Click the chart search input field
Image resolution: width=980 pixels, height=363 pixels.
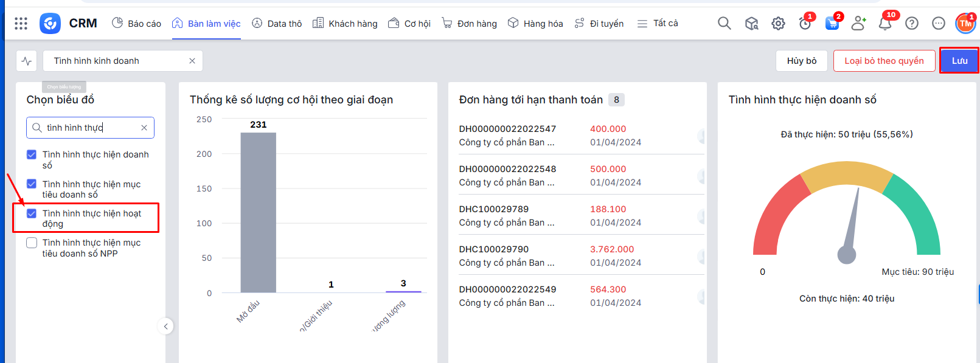[x=91, y=128]
